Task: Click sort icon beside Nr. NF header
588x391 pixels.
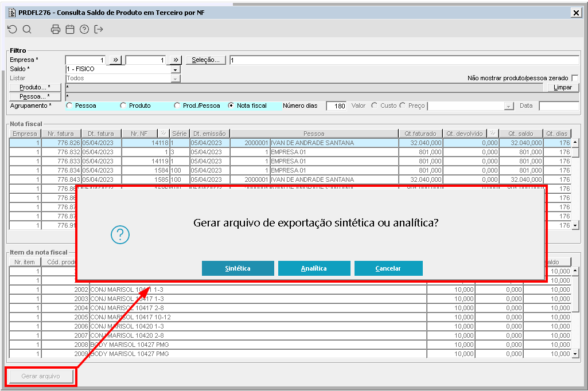Action: 163,134
